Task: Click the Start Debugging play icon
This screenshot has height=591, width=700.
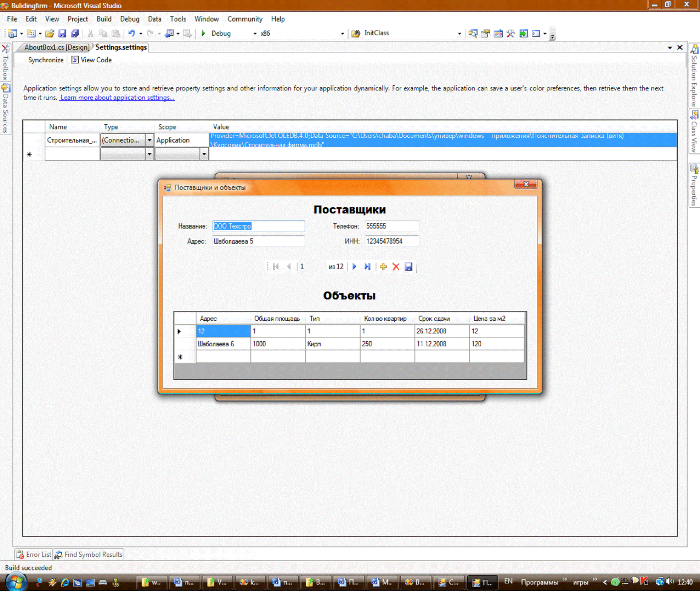Action: 203,34
